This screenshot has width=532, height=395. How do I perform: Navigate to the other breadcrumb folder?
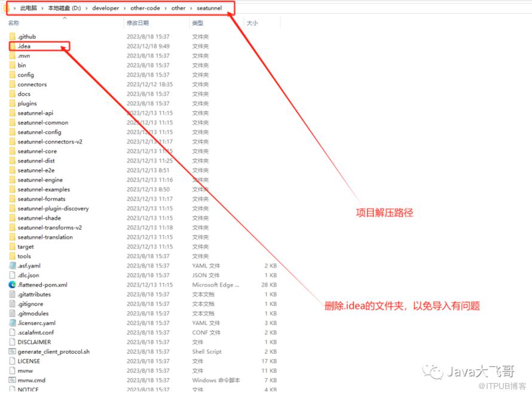(179, 8)
